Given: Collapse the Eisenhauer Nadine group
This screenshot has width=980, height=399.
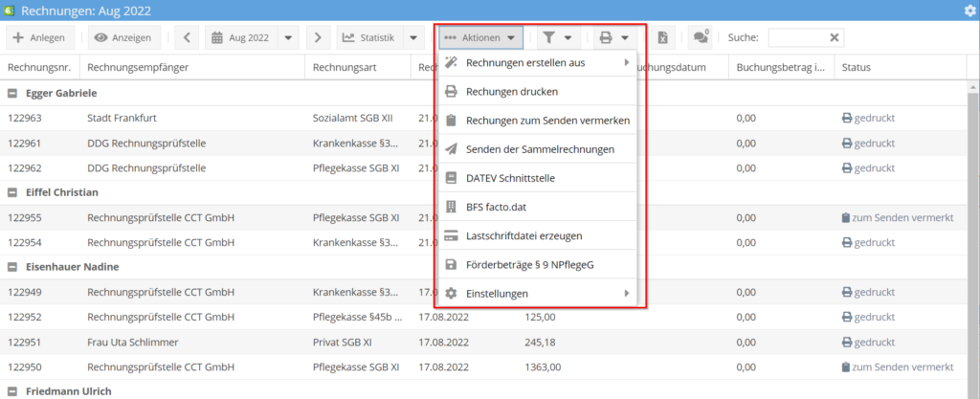Looking at the screenshot, I should click(x=12, y=267).
